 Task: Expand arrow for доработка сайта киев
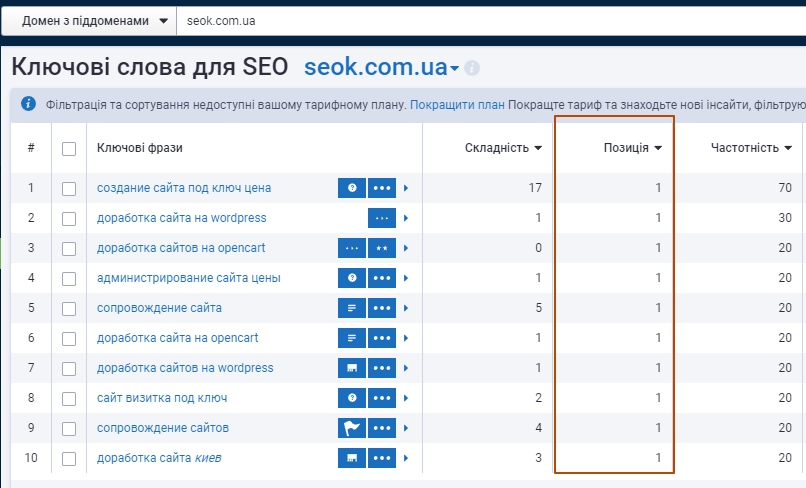[x=406, y=458]
